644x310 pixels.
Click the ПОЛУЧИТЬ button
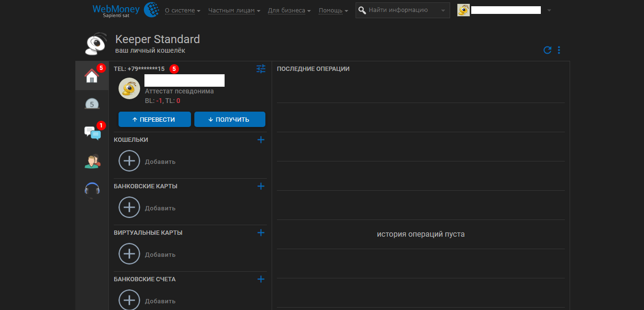click(x=230, y=119)
